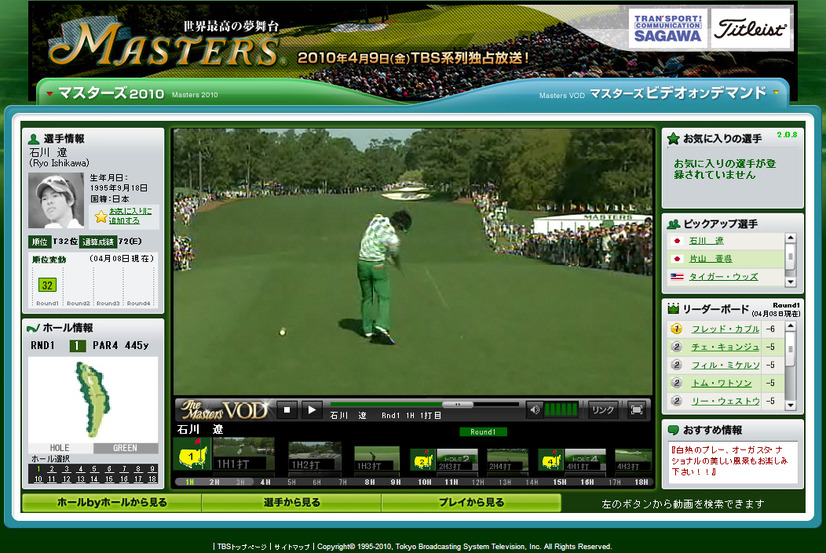
Task: Open the ホールbyホールから見る tab
Action: click(111, 502)
